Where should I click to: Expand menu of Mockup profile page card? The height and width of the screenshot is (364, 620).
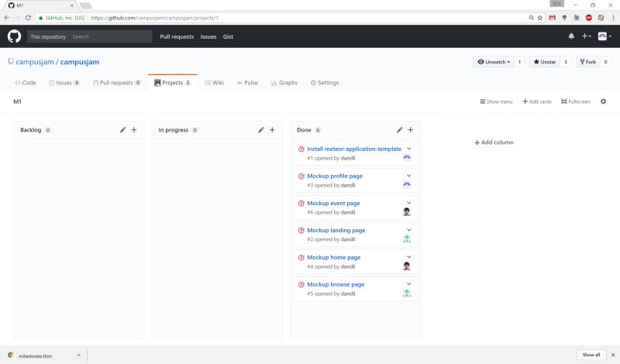[409, 176]
